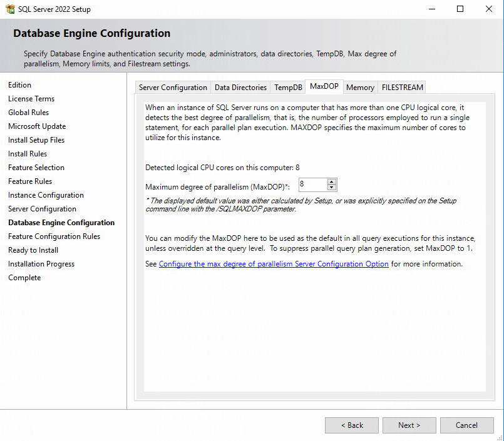Click the Maximum degree of parallelism label
This screenshot has width=504, height=441.
[218, 186]
